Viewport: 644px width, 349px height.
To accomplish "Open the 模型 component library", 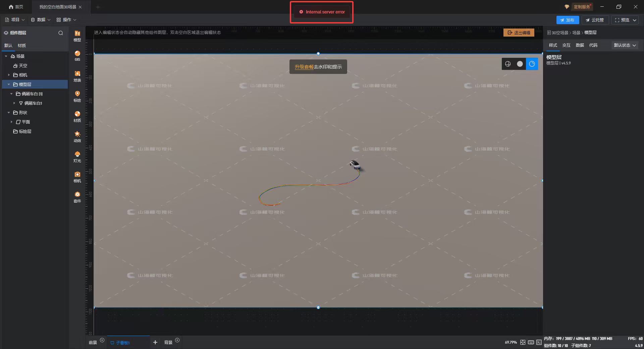I will pyautogui.click(x=77, y=36).
